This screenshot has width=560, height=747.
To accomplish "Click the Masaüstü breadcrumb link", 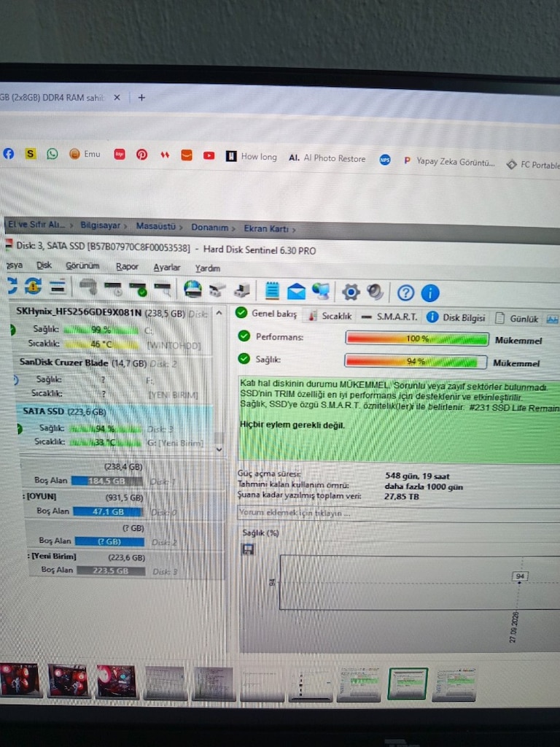I will click(156, 226).
